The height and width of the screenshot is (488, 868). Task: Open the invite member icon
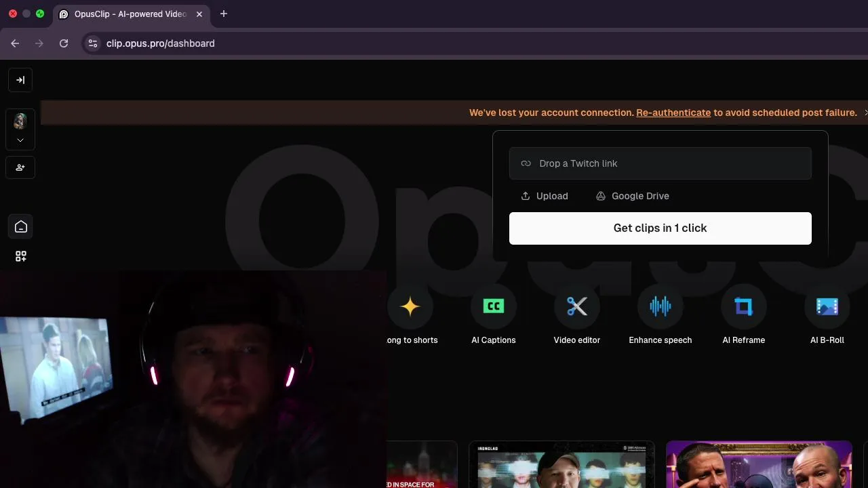pyautogui.click(x=20, y=167)
